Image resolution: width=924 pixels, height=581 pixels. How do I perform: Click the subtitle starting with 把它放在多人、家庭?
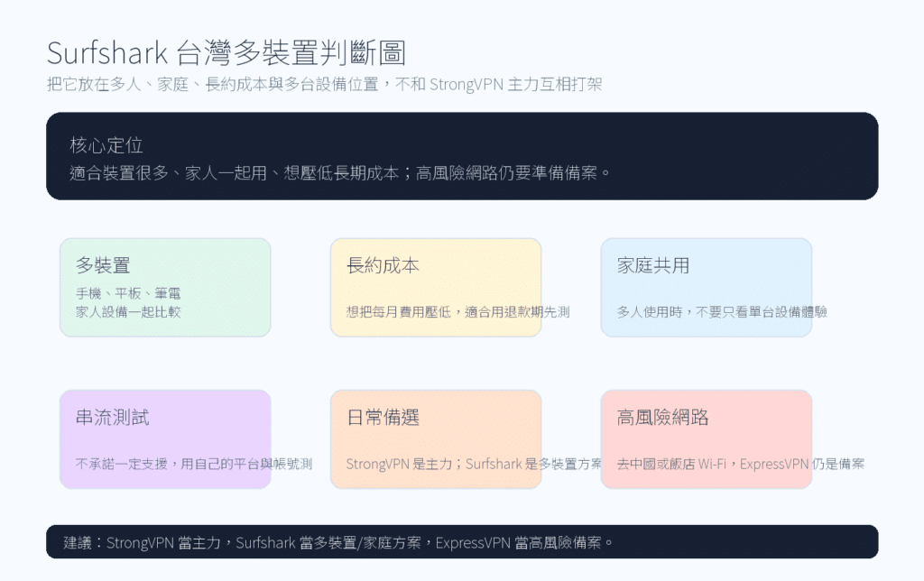(324, 84)
